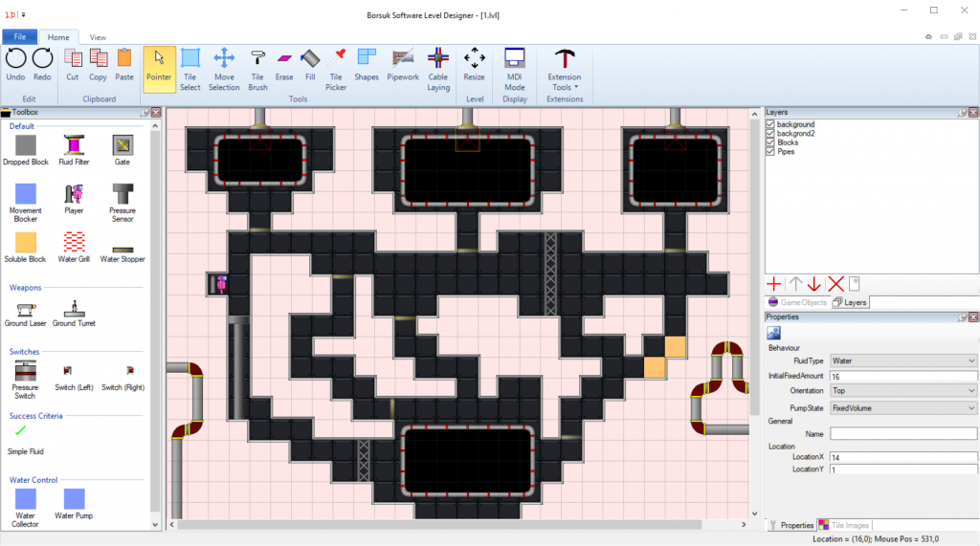Open the File menu button

[x=19, y=37]
